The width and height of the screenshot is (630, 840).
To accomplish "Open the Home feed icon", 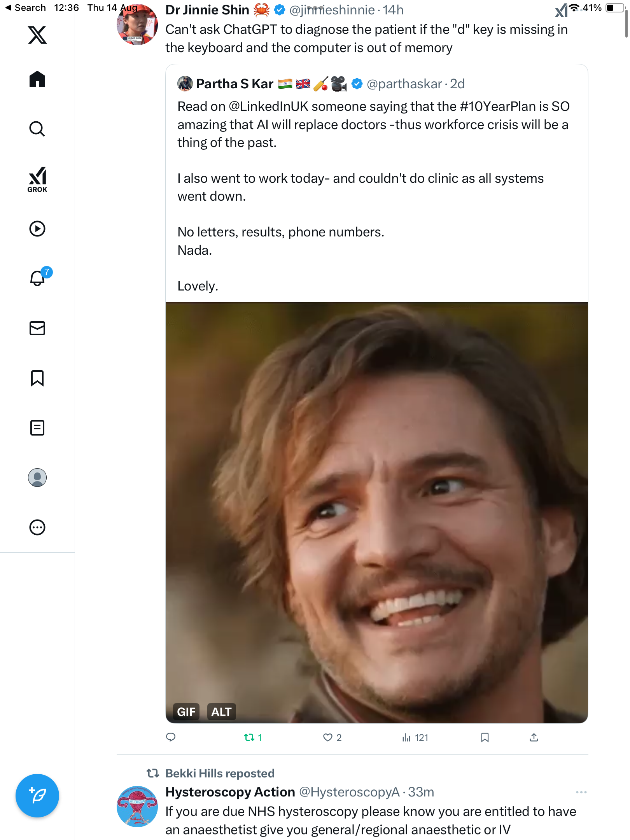I will [37, 79].
